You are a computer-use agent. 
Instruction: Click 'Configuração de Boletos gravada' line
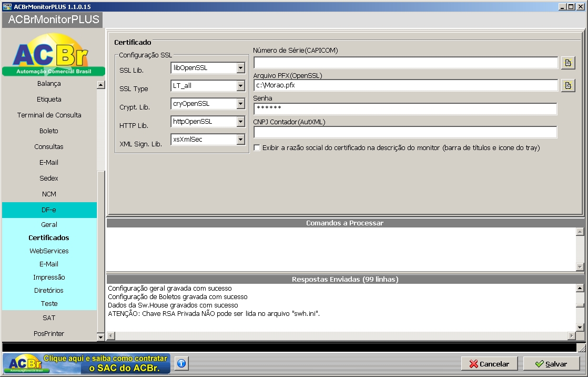[178, 296]
